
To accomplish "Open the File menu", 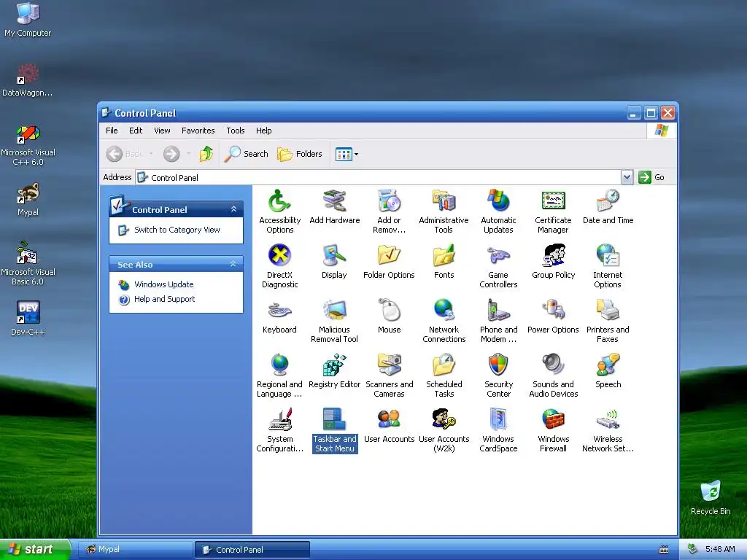I will (x=112, y=131).
